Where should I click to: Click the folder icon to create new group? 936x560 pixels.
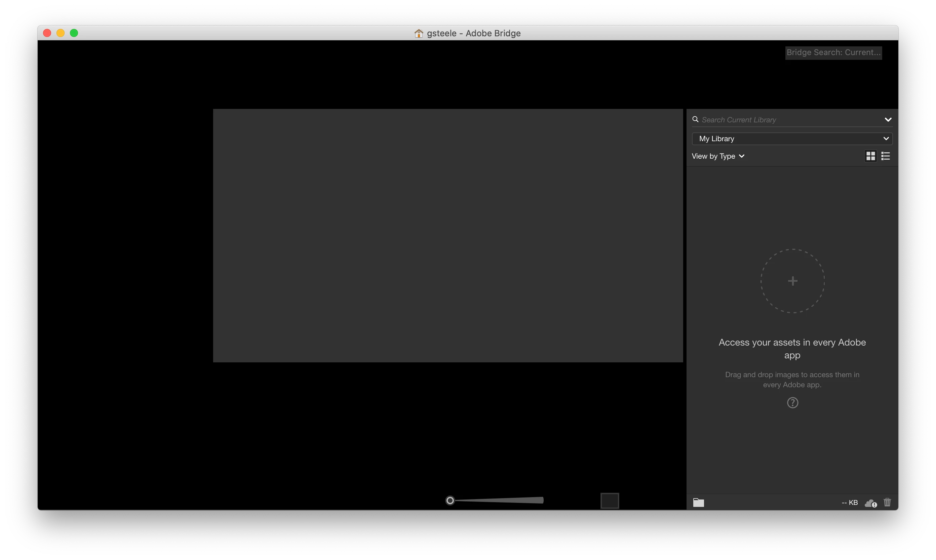tap(698, 502)
